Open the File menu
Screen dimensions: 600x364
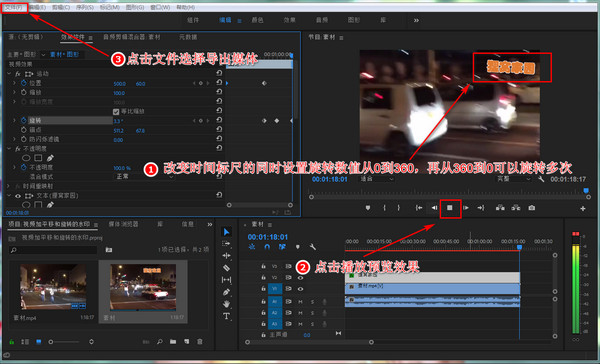click(14, 7)
